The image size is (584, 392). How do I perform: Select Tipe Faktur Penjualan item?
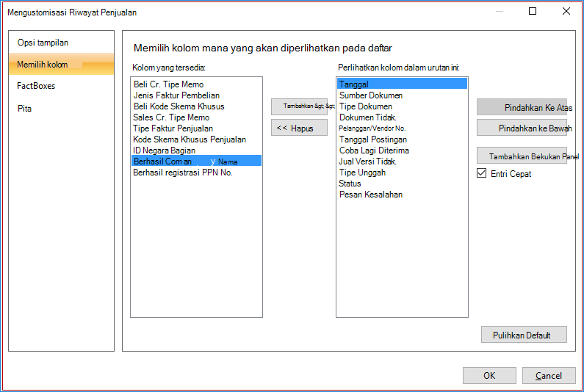click(x=196, y=128)
